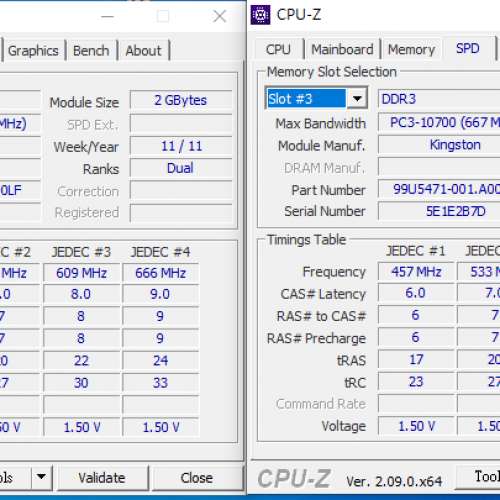Click the tRC value 23 in the right window
This screenshot has width=500, height=500.
point(416,382)
